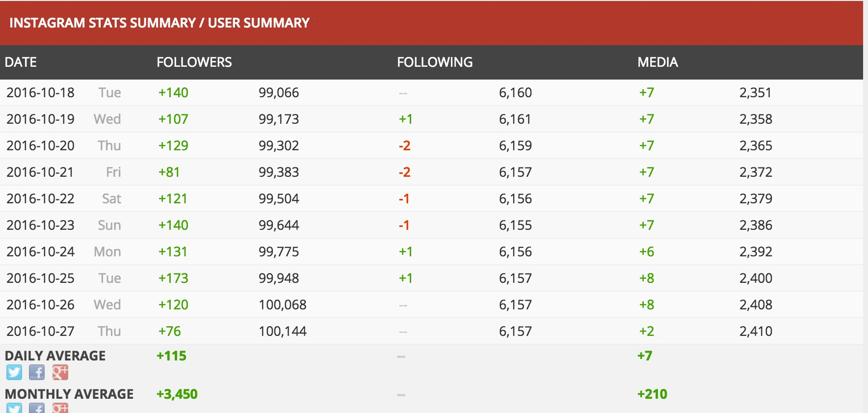
Task: Select the 2016-10-27 date cell
Action: (41, 331)
